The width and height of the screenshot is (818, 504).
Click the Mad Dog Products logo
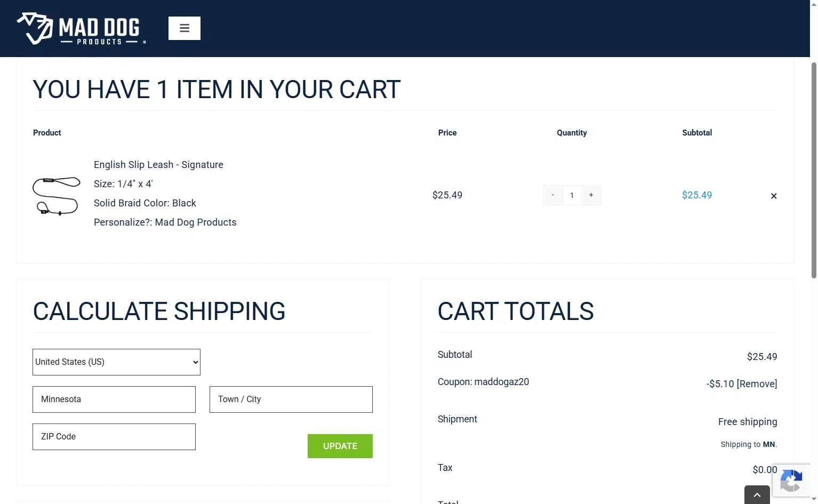point(81,28)
